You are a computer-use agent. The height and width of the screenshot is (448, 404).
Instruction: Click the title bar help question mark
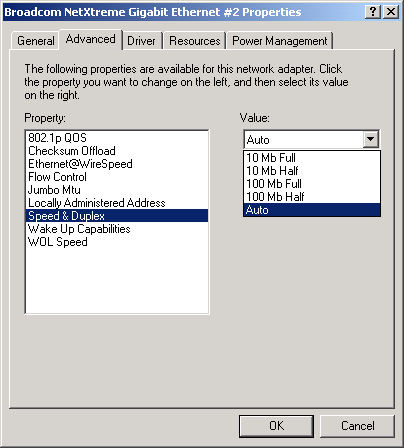(373, 12)
